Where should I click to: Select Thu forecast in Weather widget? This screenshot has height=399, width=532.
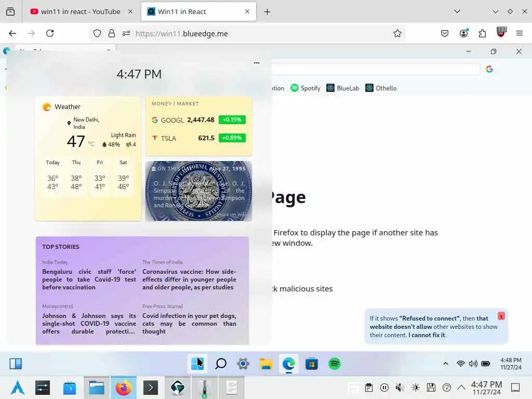(x=76, y=177)
